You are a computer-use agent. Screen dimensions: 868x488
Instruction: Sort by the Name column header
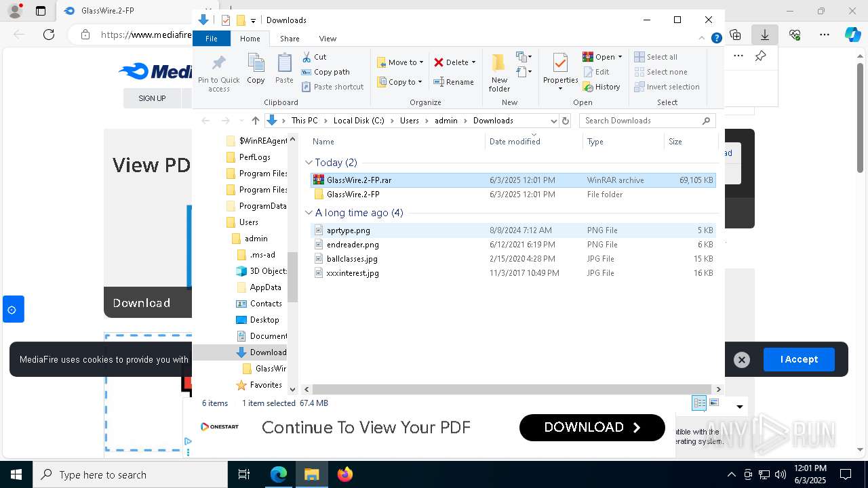[397, 142]
